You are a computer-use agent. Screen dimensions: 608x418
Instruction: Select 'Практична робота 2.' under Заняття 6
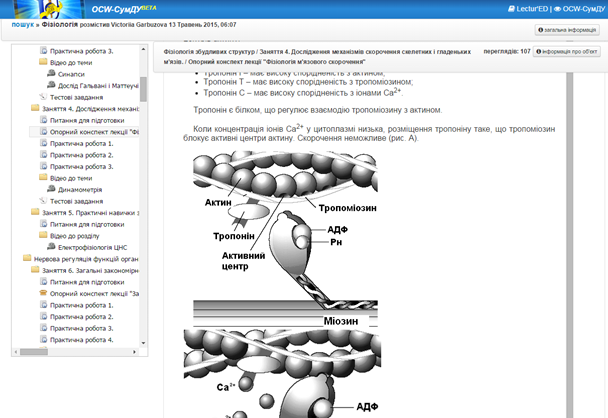pyautogui.click(x=81, y=317)
